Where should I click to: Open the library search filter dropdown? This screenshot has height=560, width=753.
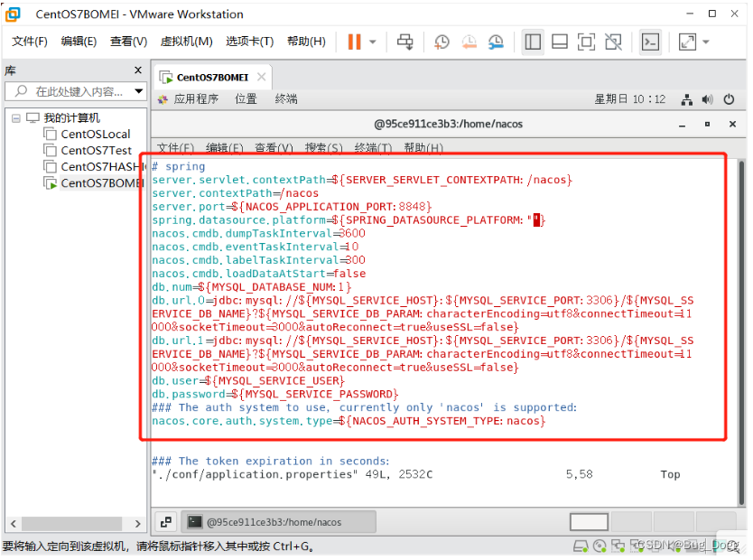tap(139, 91)
